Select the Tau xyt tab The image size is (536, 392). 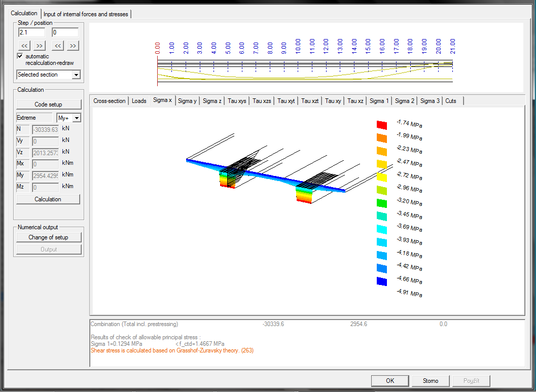(x=286, y=101)
